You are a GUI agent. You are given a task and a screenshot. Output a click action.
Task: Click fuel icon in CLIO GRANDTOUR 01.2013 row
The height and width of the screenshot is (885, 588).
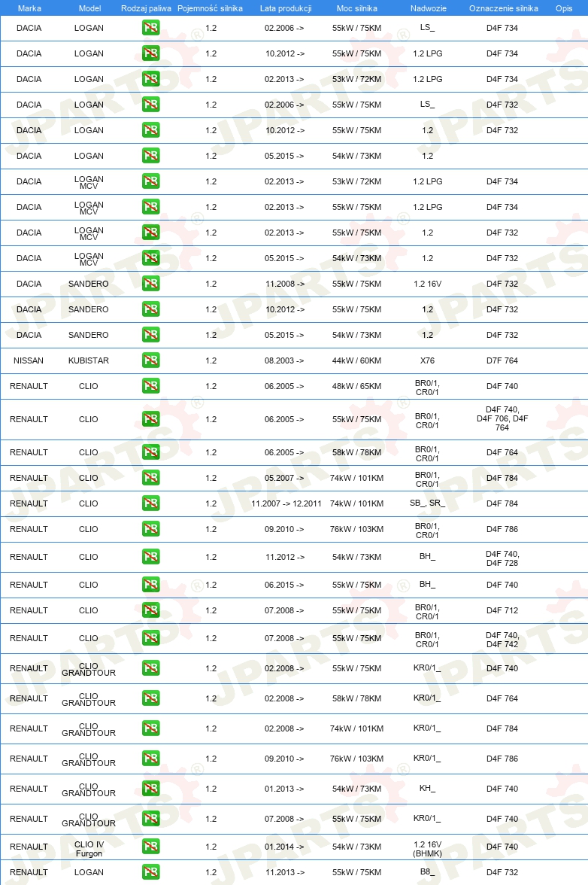(x=150, y=789)
